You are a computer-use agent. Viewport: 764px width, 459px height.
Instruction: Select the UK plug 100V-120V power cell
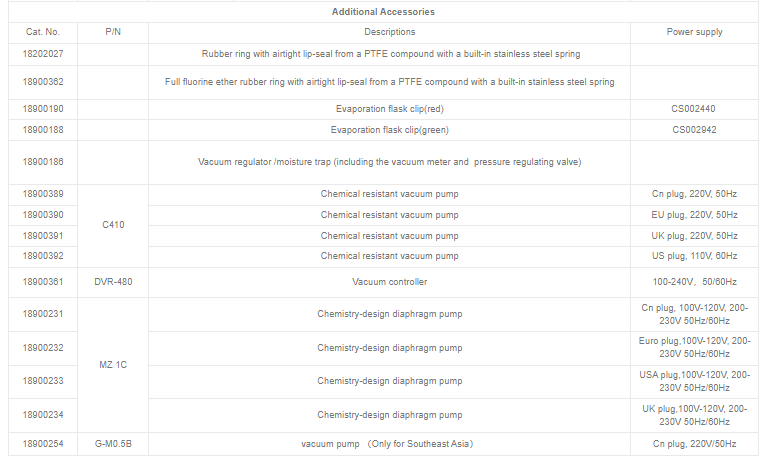pyautogui.click(x=694, y=415)
